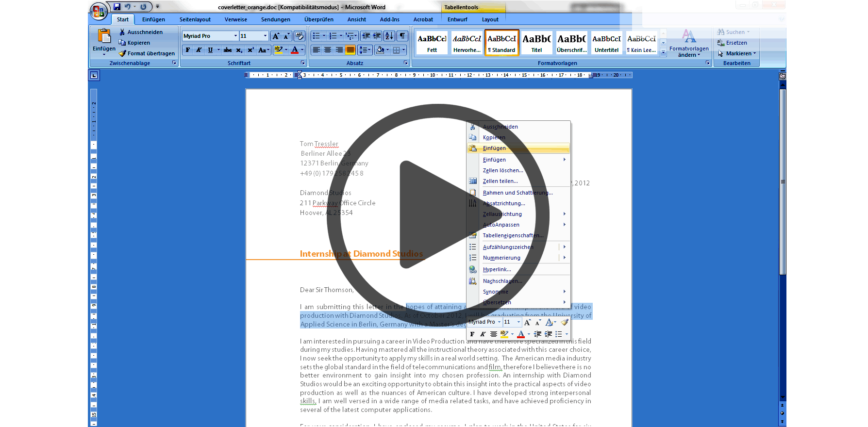868x427 pixels.
Task: Click the superscript icon
Action: click(x=250, y=50)
